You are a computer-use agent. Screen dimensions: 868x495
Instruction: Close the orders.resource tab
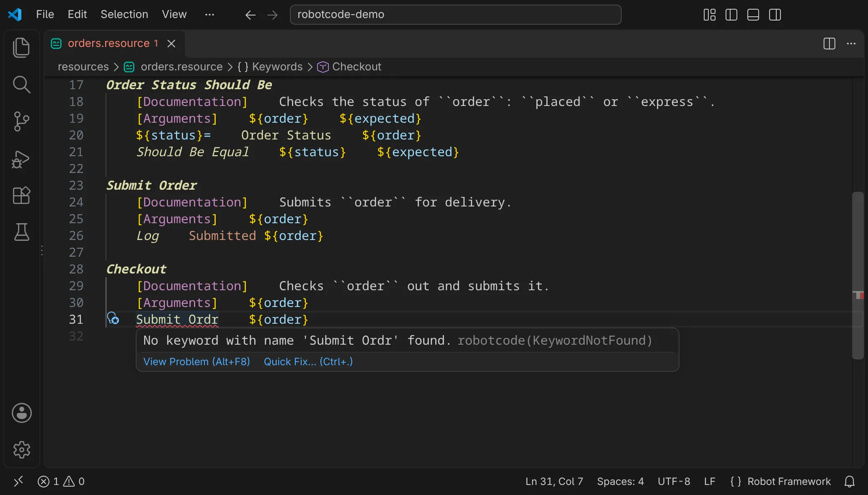[x=171, y=44]
